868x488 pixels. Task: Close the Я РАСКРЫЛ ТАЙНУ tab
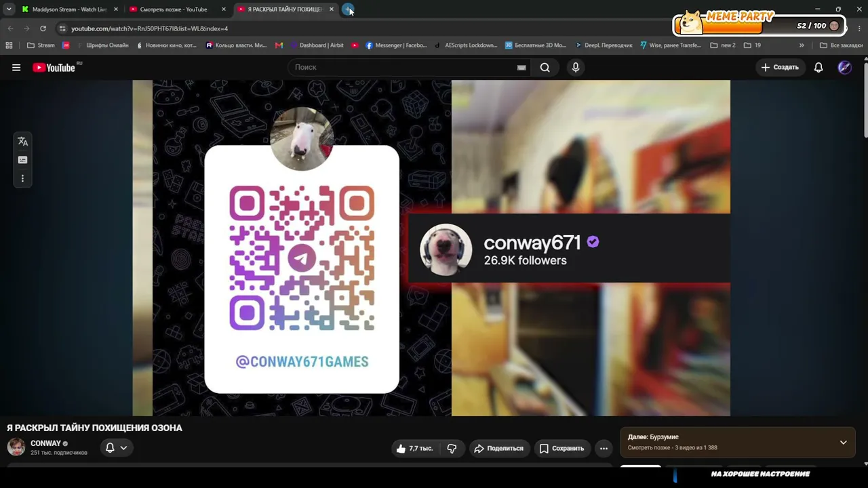(332, 9)
